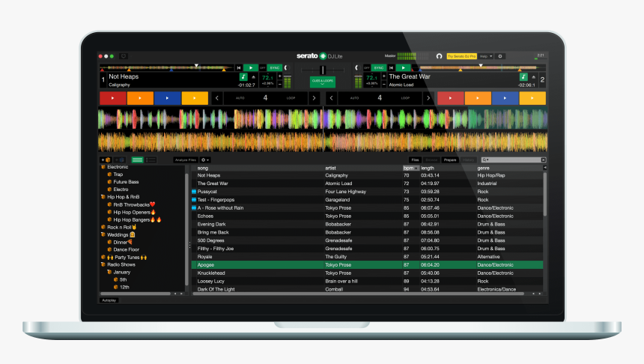This screenshot has width=644, height=364.
Task: Trigger orange cue point on deck 2
Action: [x=478, y=98]
